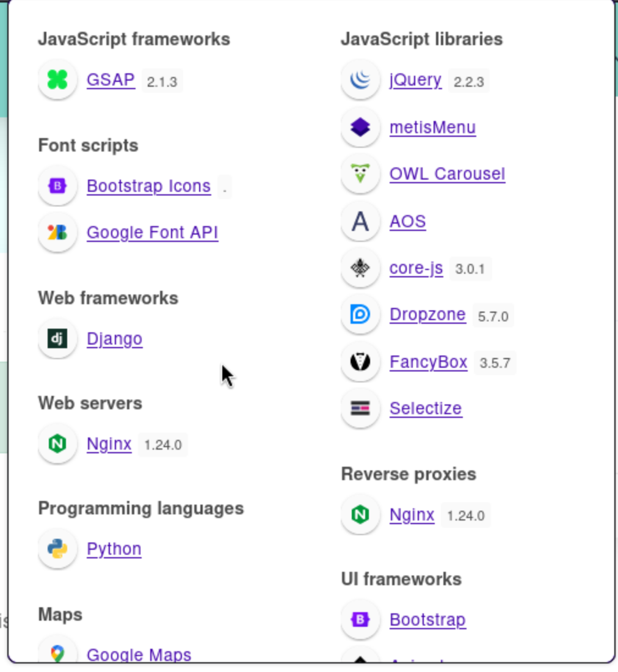Click the core-js icon

point(360,268)
